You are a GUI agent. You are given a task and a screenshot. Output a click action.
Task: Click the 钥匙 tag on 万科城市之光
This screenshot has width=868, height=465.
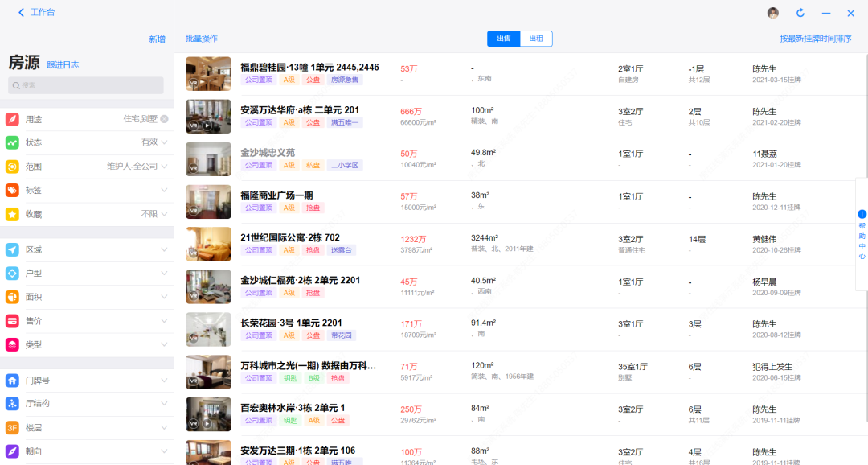point(290,378)
